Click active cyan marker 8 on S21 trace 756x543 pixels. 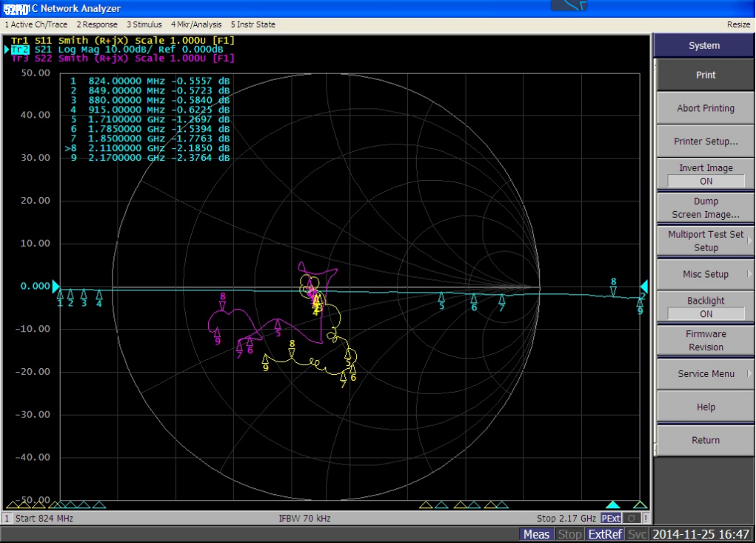point(613,287)
